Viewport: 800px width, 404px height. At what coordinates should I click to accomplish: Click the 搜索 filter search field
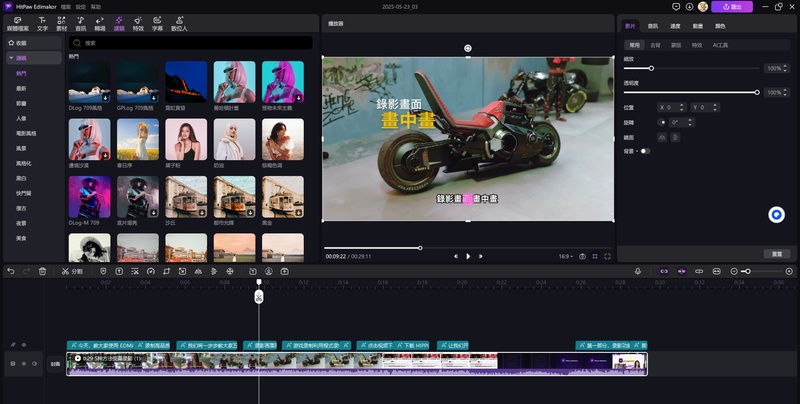pos(191,43)
